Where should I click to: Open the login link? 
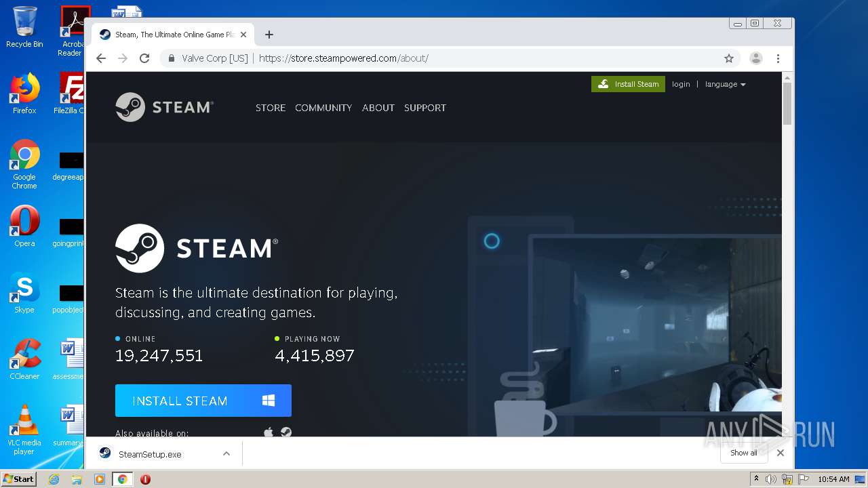pyautogui.click(x=681, y=84)
